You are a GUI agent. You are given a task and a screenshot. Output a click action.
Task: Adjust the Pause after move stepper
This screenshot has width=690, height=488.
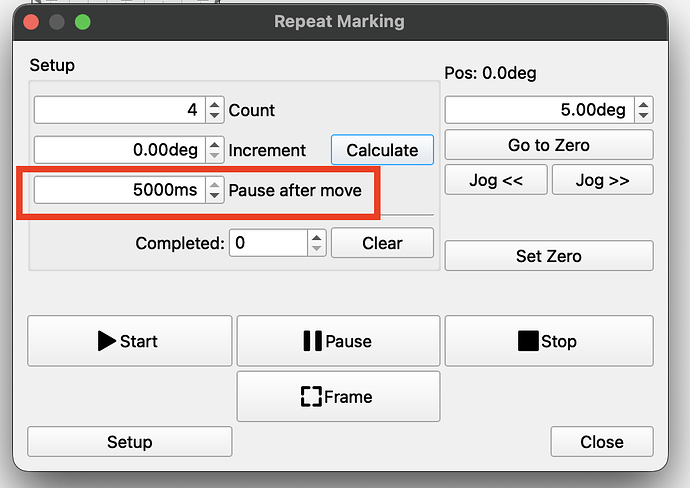tap(215, 190)
